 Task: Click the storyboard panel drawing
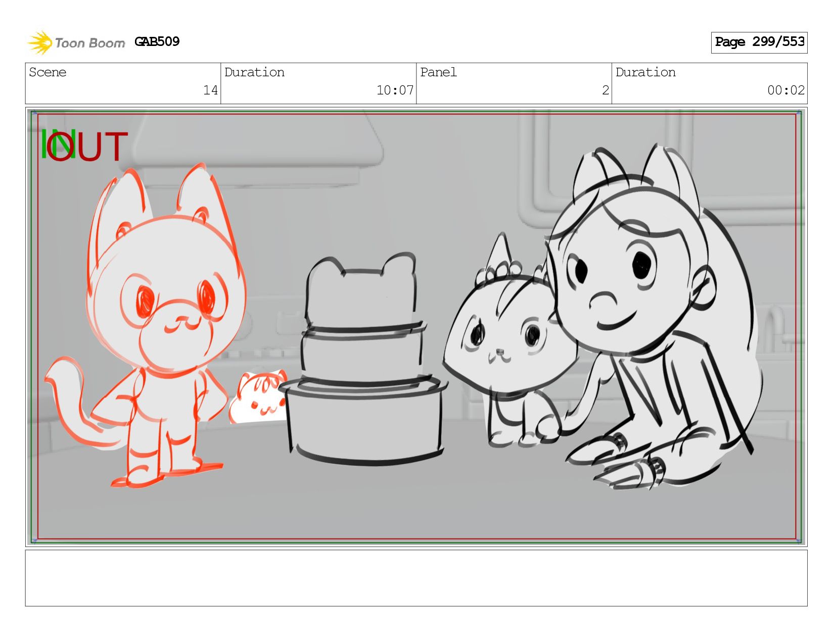(x=416, y=327)
